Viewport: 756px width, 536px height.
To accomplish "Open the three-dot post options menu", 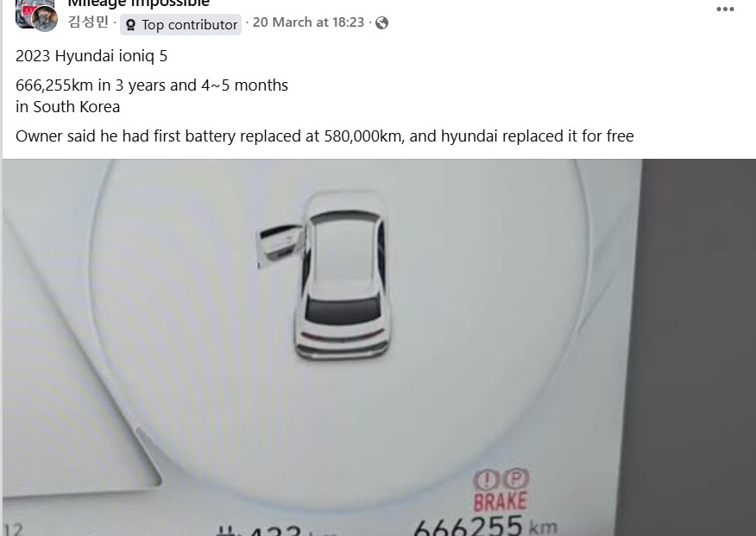I will point(725,9).
